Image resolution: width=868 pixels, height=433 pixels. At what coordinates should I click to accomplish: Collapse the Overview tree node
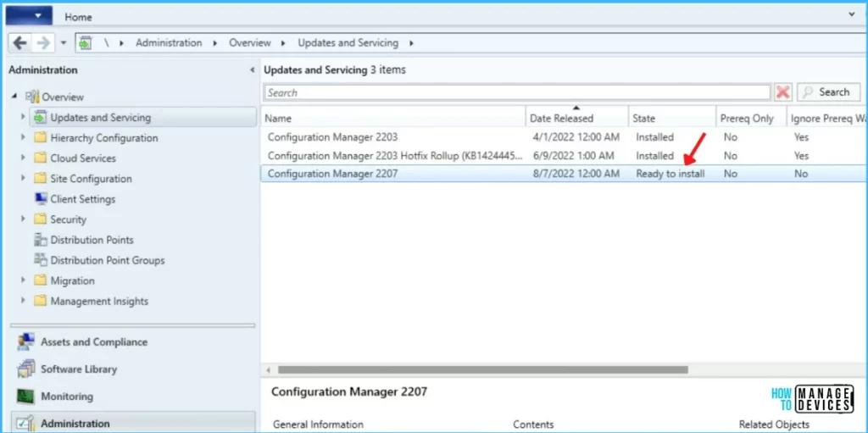tap(14, 97)
